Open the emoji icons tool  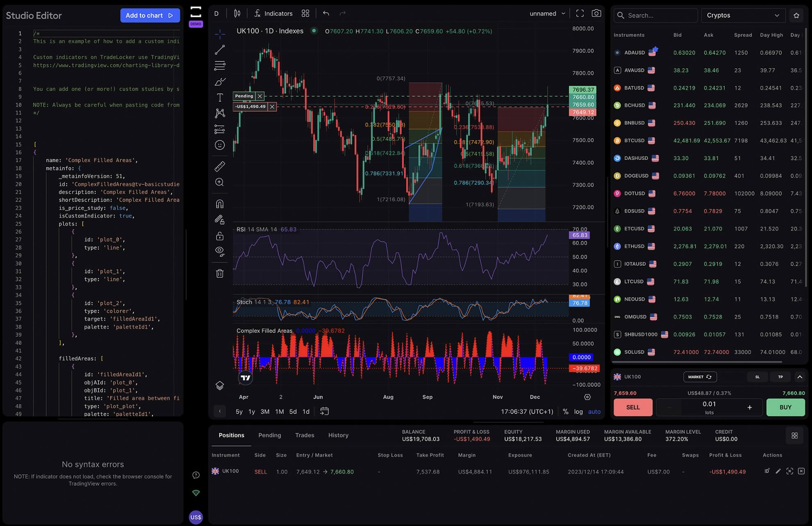[x=220, y=145]
